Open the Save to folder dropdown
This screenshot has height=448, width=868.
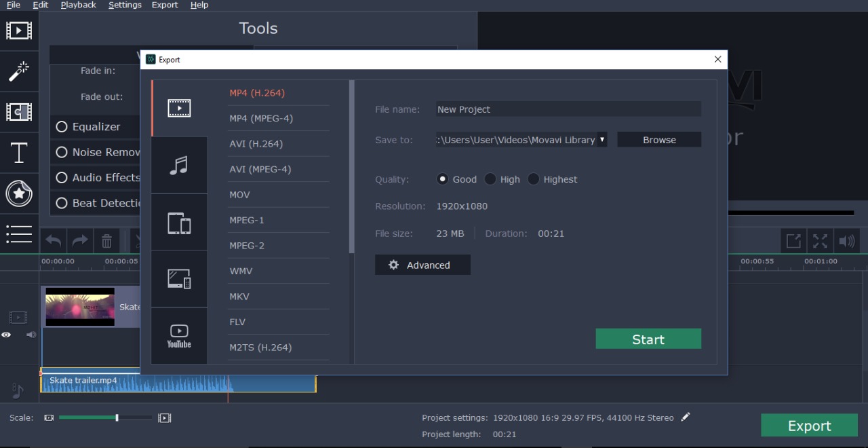601,140
